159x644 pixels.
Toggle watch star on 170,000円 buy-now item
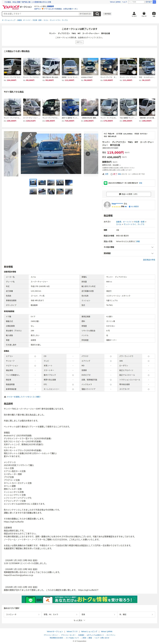tap(115, 113)
